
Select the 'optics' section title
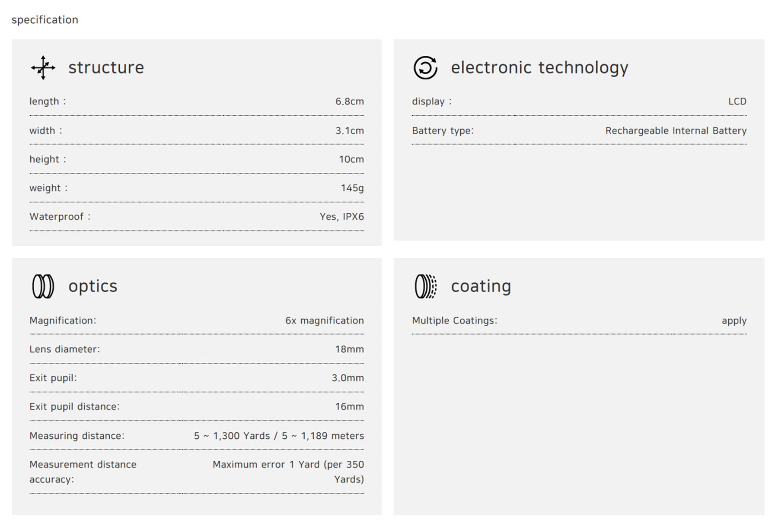click(x=93, y=286)
